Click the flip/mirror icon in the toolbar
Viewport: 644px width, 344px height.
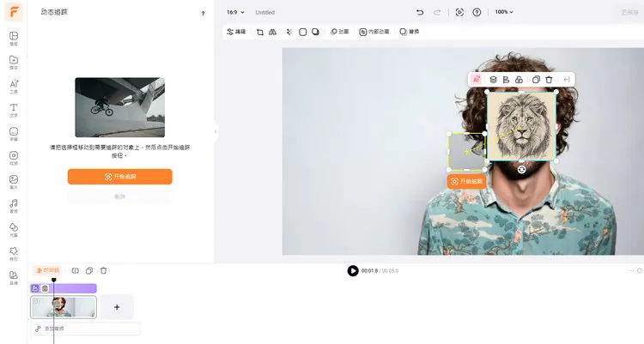(272, 32)
